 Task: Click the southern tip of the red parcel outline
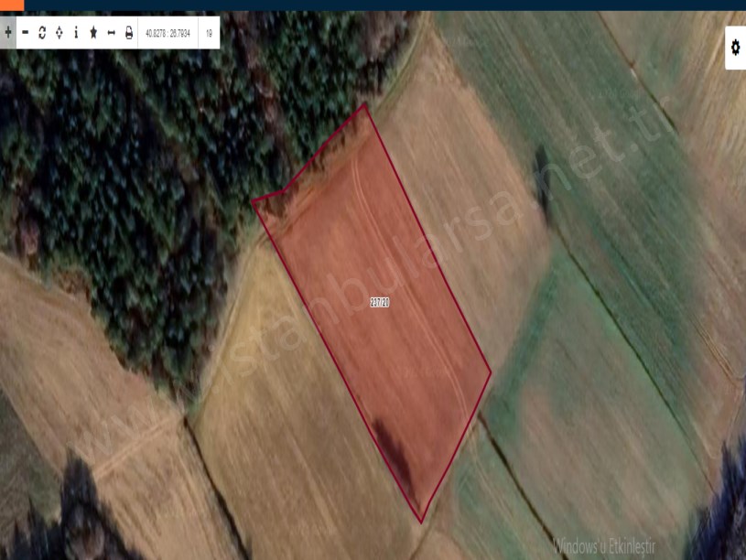(x=421, y=521)
